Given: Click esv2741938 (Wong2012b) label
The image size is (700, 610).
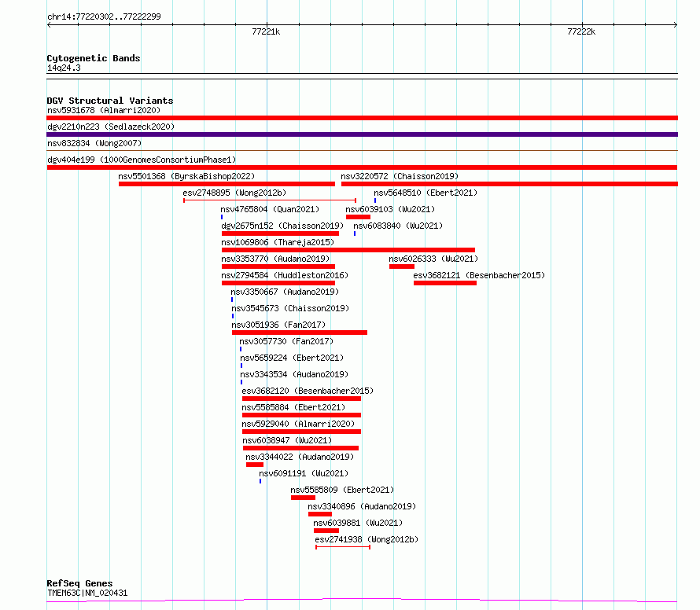Looking at the screenshot, I should tap(367, 539).
